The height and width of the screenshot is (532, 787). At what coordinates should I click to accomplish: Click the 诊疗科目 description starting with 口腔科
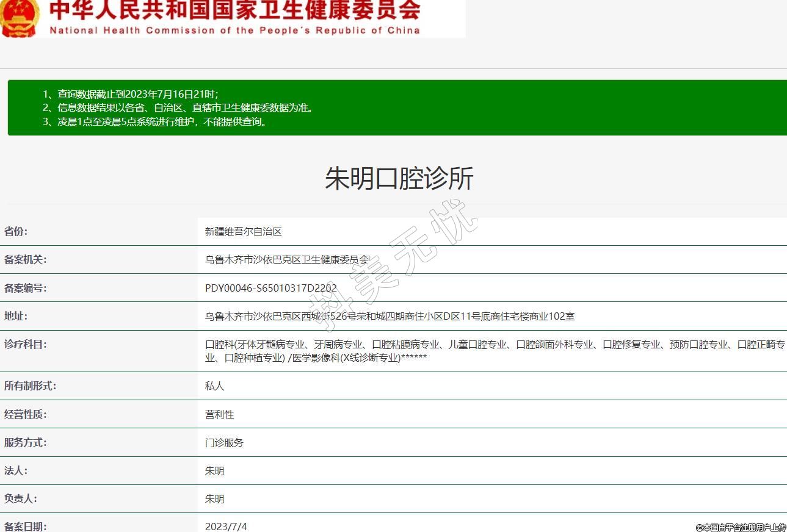click(x=495, y=351)
